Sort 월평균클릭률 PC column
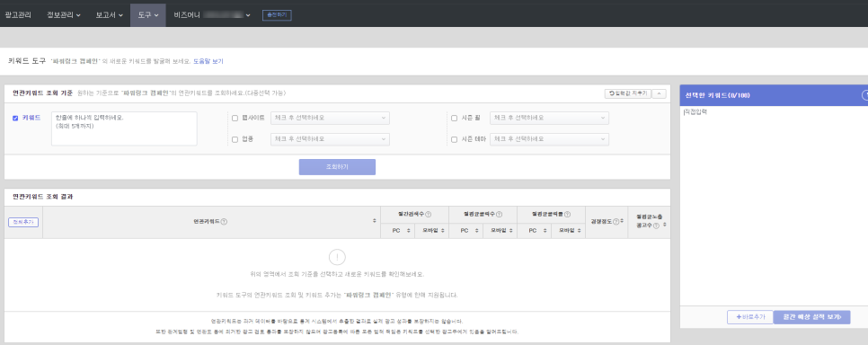The image size is (868, 345). [x=545, y=231]
